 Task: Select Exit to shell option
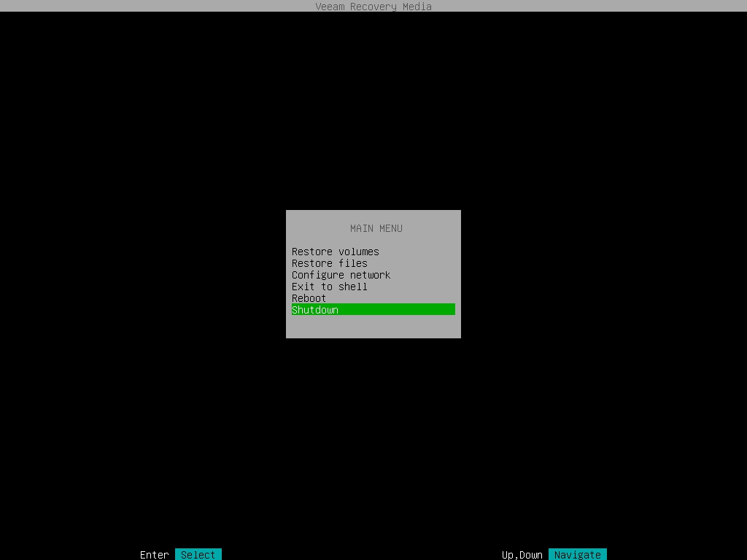pos(329,287)
